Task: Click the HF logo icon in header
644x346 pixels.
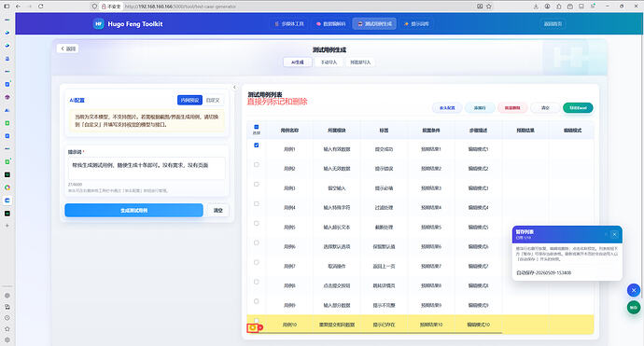Action: point(99,24)
